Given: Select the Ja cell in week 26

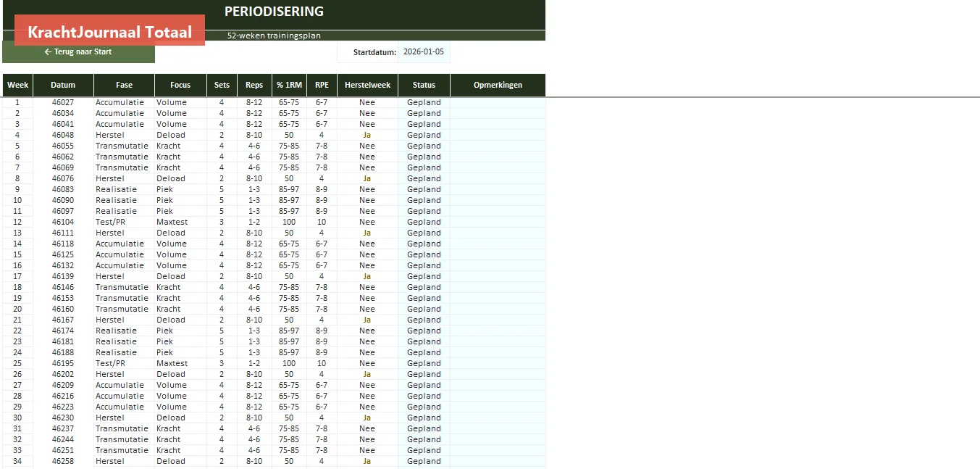Looking at the screenshot, I should tap(367, 374).
